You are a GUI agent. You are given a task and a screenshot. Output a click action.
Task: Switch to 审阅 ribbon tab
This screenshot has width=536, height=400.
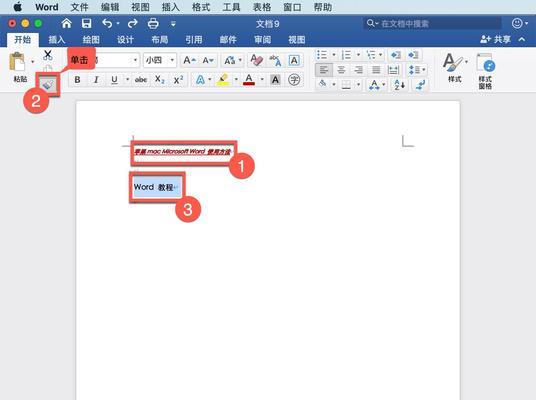262,40
